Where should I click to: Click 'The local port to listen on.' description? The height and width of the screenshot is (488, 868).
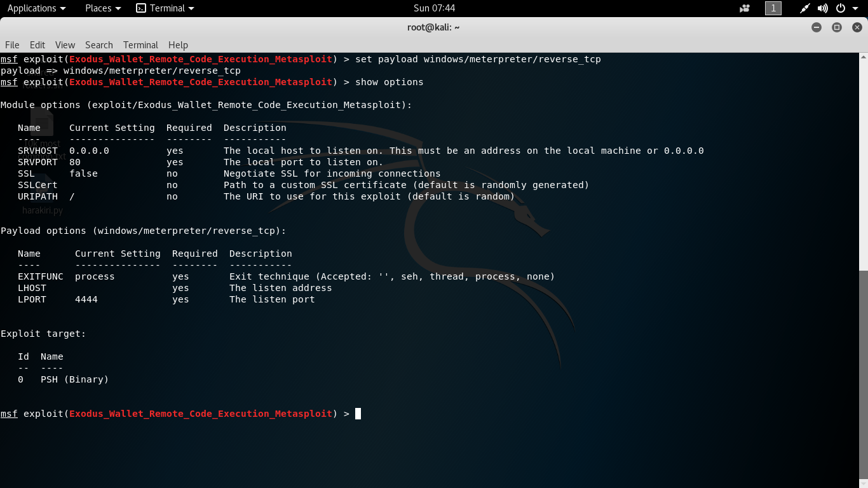[x=304, y=162]
